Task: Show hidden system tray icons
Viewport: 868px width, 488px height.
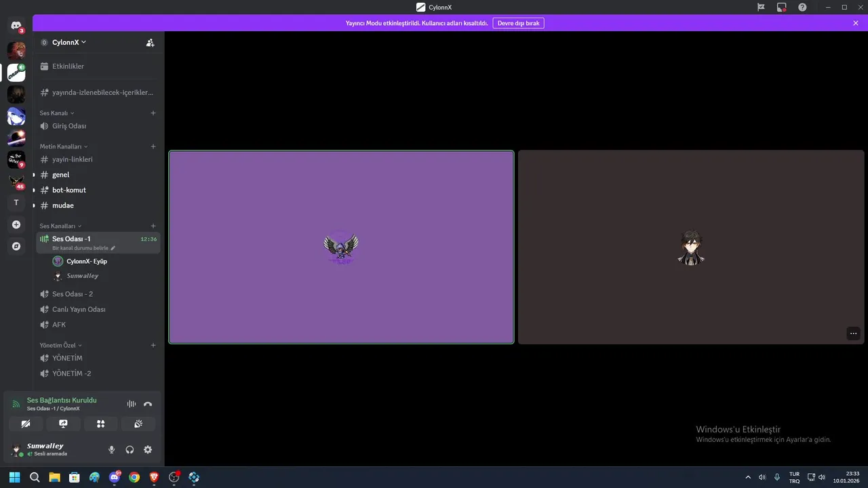Action: tap(748, 477)
